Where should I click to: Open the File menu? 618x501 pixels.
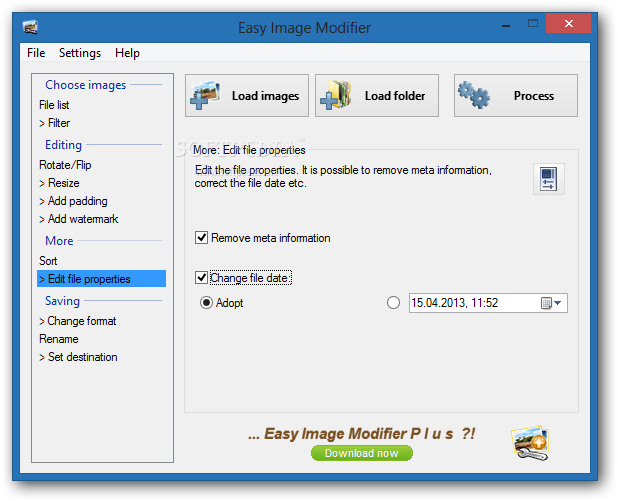pyautogui.click(x=36, y=53)
